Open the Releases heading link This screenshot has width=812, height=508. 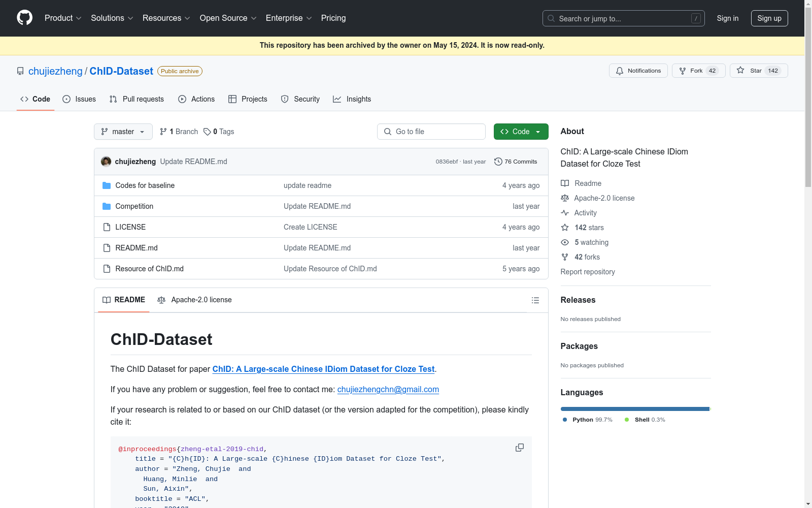578,300
